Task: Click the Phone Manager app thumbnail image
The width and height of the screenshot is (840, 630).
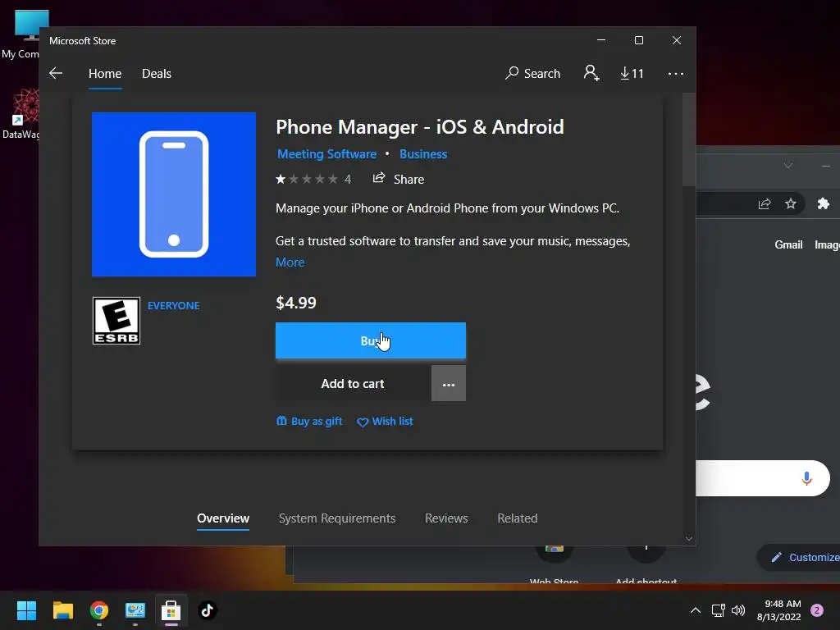Action: 174,194
